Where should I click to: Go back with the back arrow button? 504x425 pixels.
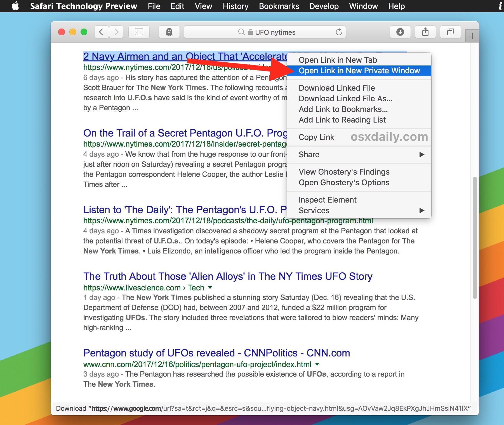coord(102,32)
